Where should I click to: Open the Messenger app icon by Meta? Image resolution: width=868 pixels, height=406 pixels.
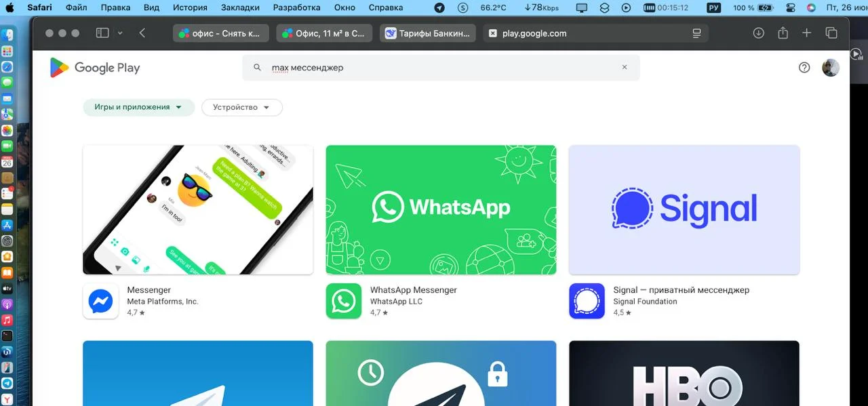(x=100, y=301)
